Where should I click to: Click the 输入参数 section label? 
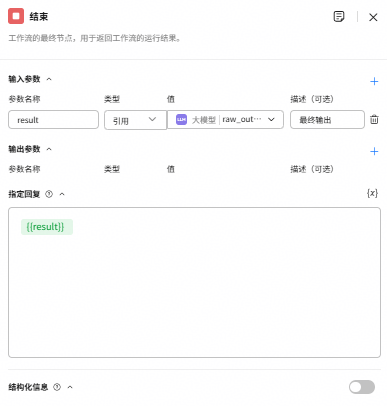pos(24,79)
